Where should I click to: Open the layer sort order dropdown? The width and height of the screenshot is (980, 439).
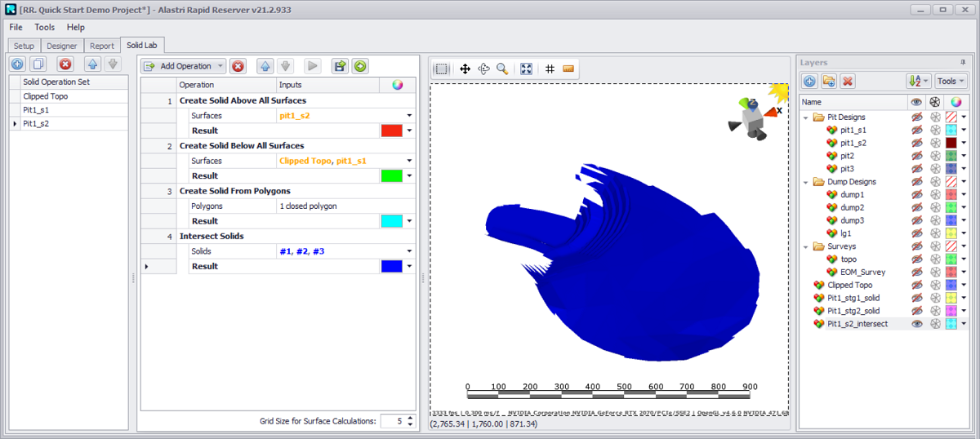click(918, 81)
